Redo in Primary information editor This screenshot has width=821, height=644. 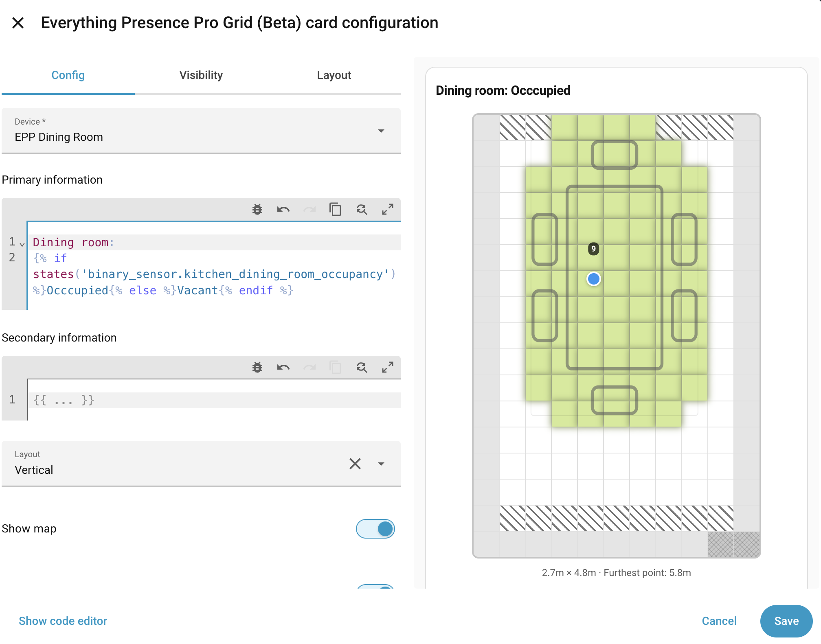pyautogui.click(x=310, y=210)
